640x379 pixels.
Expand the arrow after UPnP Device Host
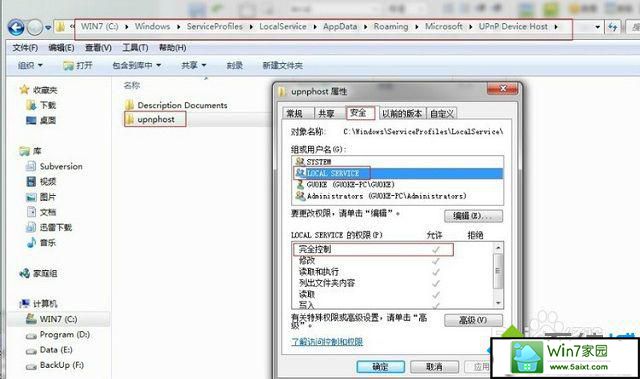coord(556,27)
